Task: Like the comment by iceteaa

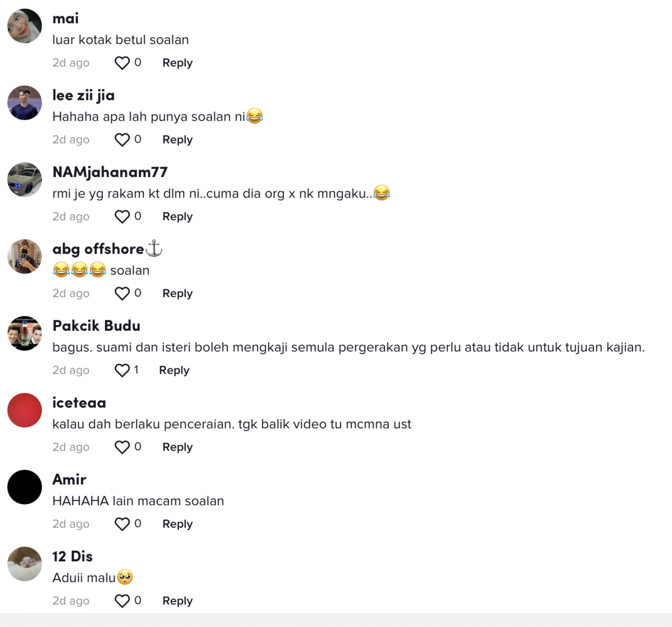Action: tap(122, 447)
